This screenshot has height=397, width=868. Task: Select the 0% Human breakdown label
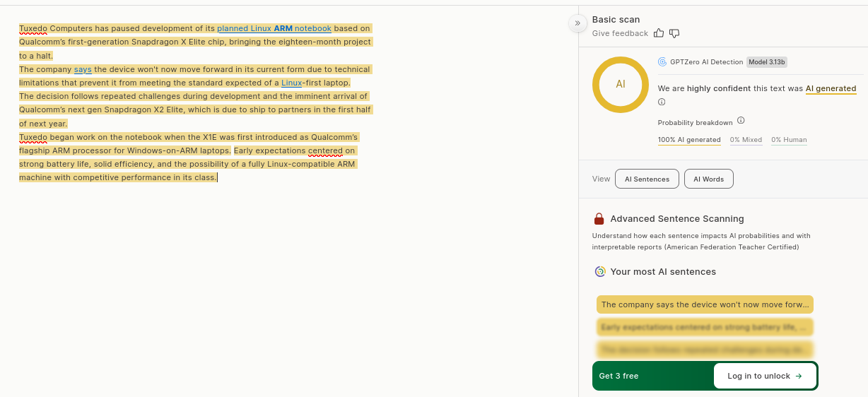coord(789,140)
